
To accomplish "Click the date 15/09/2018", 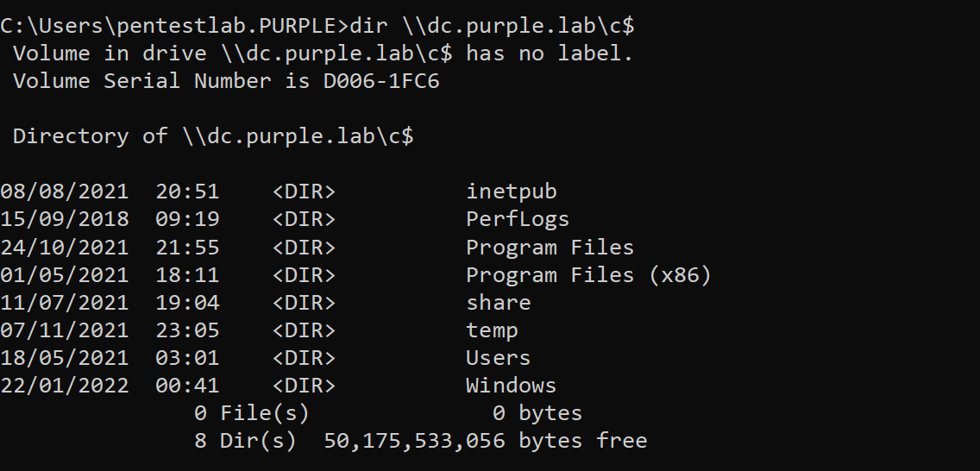I will tap(64, 219).
